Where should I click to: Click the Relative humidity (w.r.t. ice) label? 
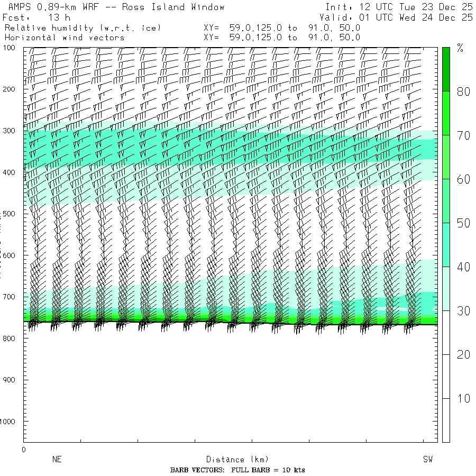[83, 28]
